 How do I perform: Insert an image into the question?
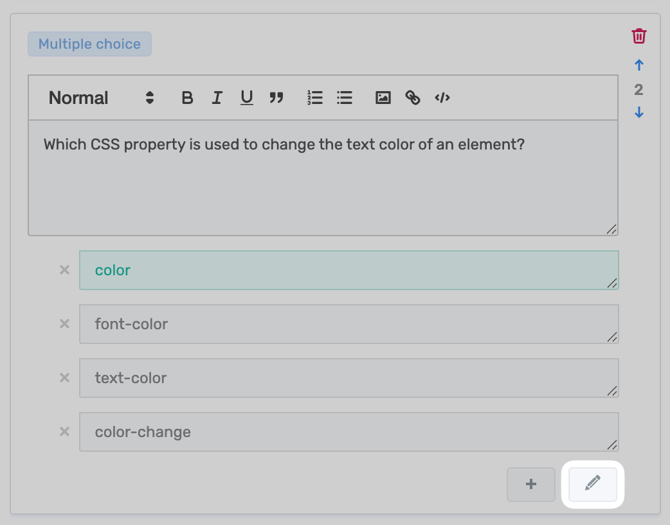tap(383, 98)
